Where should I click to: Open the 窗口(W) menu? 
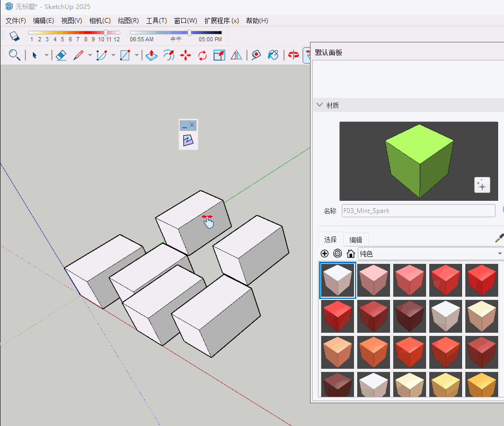click(185, 21)
